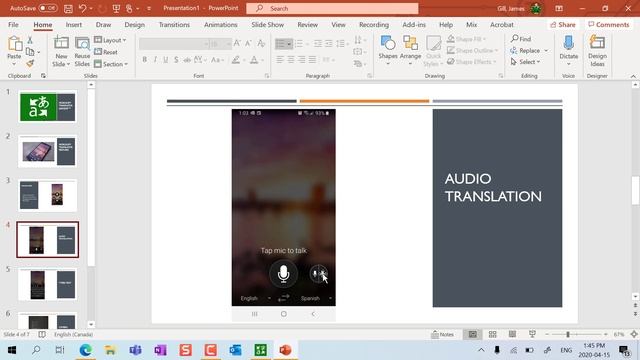The image size is (640, 360).
Task: Switch to the Transitions tab
Action: click(174, 24)
